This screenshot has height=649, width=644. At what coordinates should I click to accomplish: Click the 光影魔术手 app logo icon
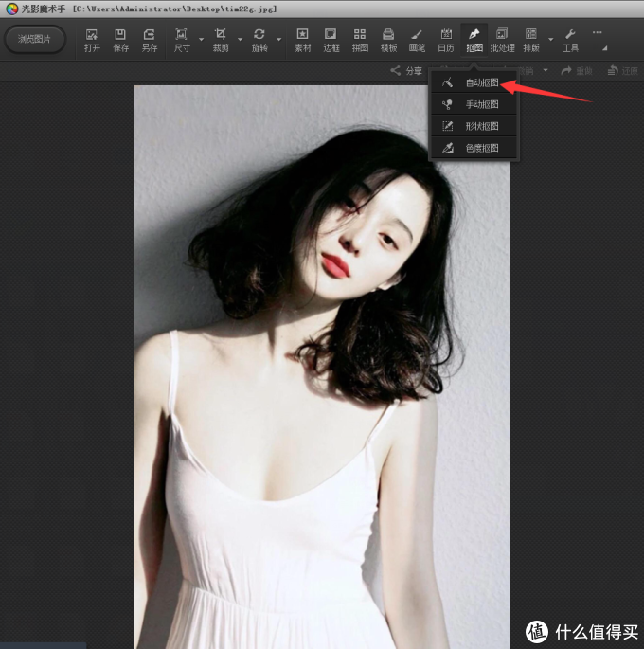[11, 9]
